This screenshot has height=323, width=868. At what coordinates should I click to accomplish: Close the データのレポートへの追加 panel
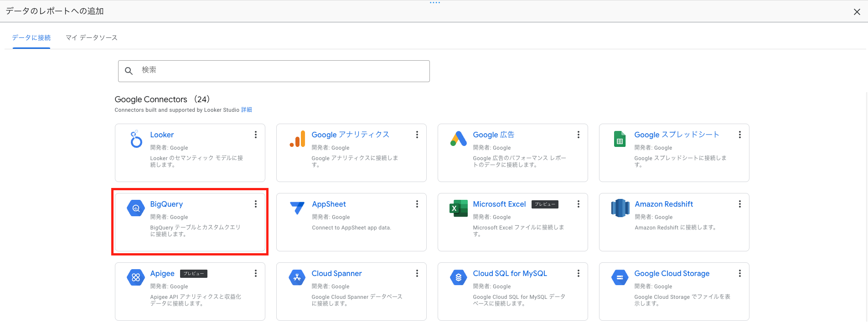[857, 12]
